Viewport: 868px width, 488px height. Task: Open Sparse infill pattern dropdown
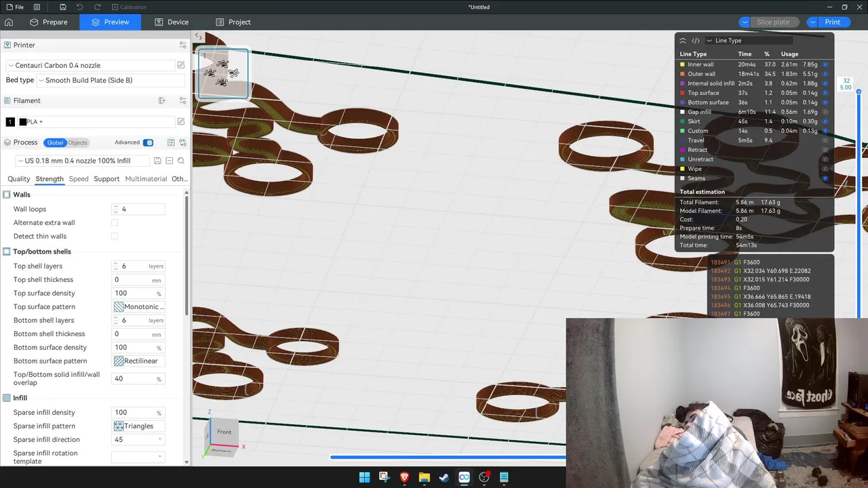140,426
